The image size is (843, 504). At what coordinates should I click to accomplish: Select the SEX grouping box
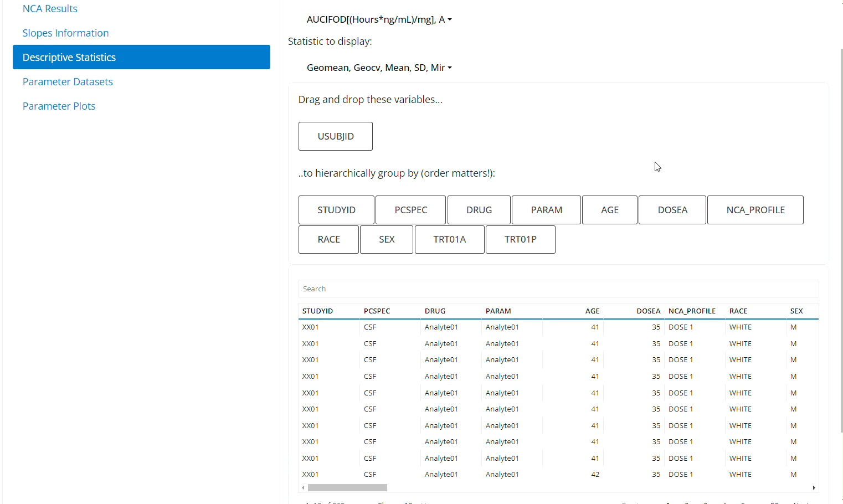tap(387, 239)
